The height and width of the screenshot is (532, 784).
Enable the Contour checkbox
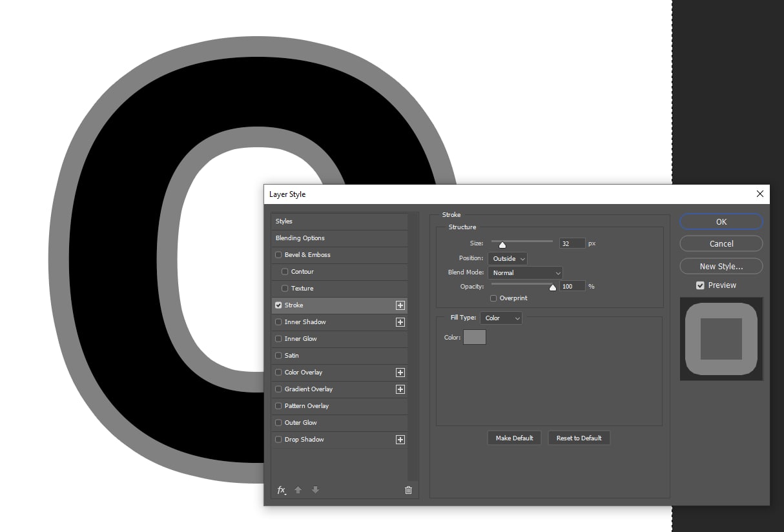pyautogui.click(x=285, y=272)
